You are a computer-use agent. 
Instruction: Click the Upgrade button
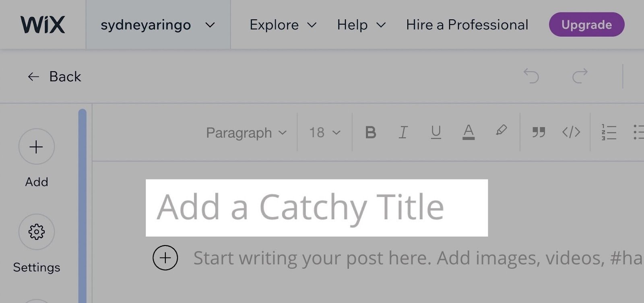tap(586, 25)
